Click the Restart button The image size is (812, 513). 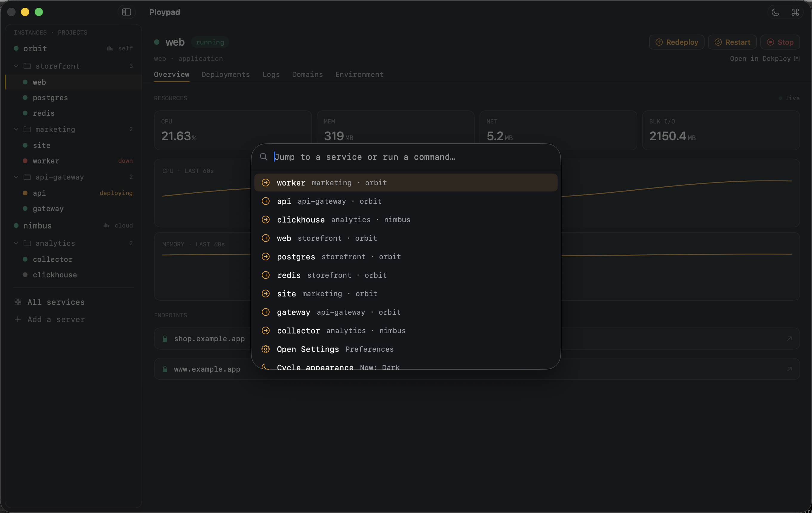click(732, 42)
